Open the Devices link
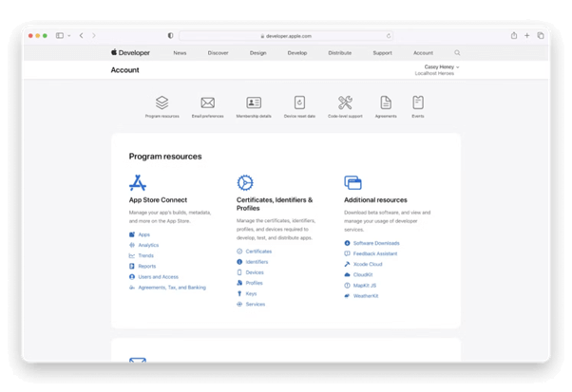This screenshot has height=392, width=572. click(255, 272)
